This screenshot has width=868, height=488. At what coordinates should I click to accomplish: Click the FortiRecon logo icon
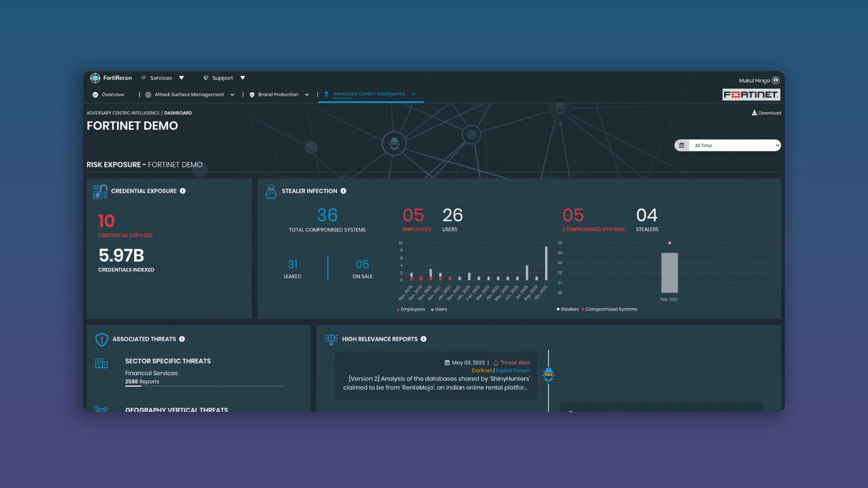coord(95,78)
